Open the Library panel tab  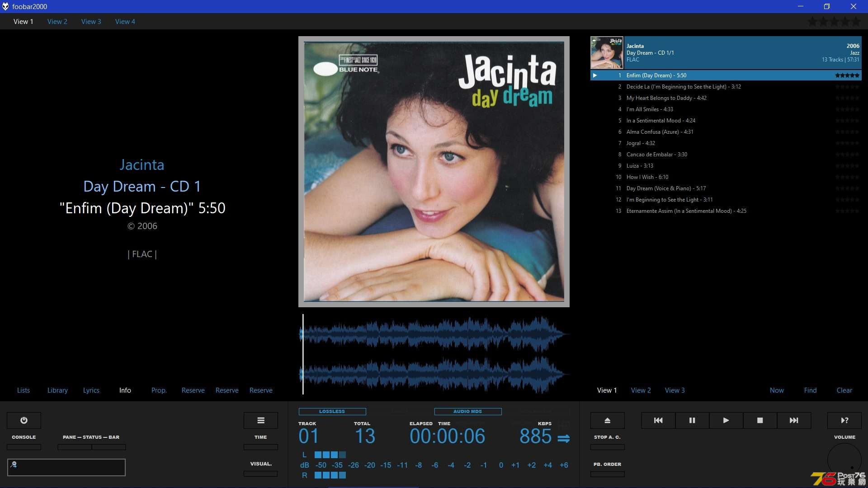tap(57, 390)
